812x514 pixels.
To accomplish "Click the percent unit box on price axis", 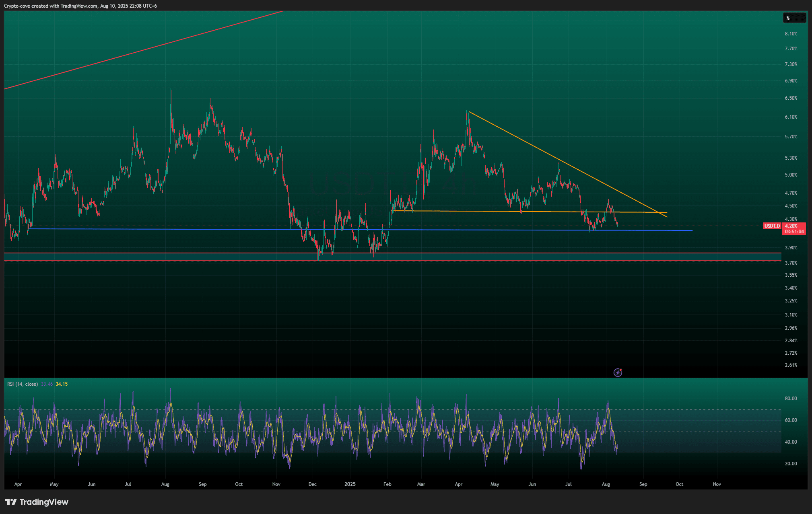I will (x=794, y=18).
